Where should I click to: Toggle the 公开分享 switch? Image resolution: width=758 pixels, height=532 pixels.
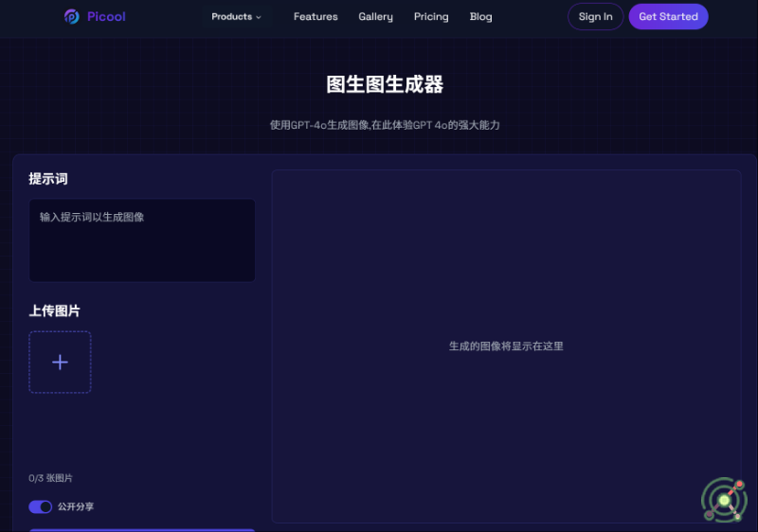tap(41, 506)
